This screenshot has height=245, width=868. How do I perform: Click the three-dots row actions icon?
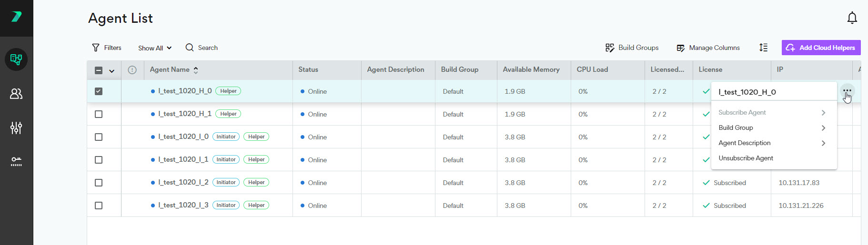[x=847, y=90]
